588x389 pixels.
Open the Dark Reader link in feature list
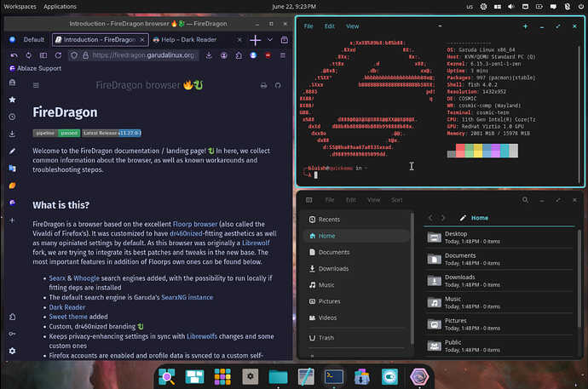coord(67,307)
